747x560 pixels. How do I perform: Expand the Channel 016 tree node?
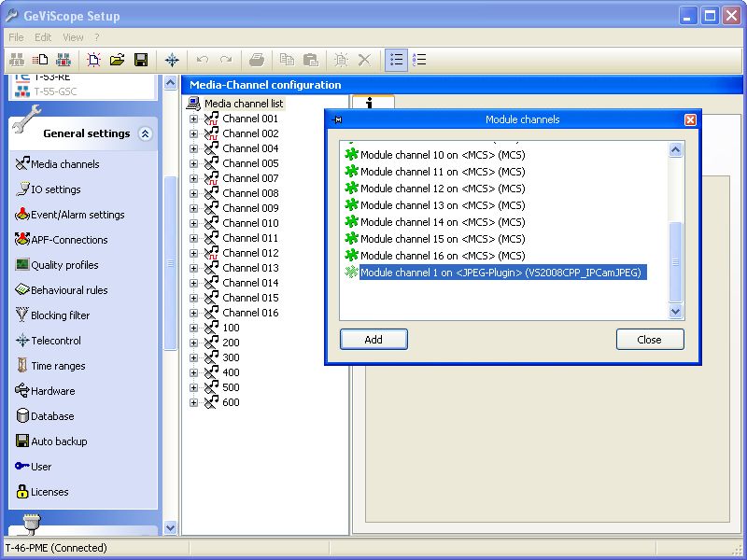click(194, 313)
